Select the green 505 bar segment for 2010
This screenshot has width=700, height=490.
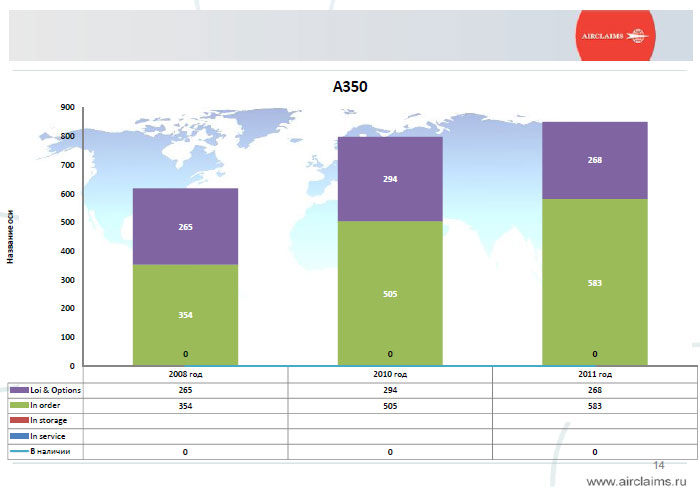click(x=390, y=294)
